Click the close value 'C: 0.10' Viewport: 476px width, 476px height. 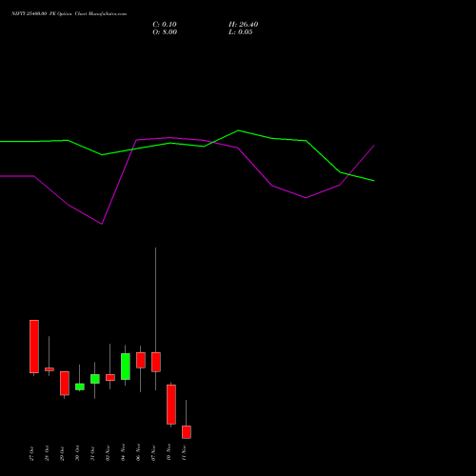pos(165,25)
